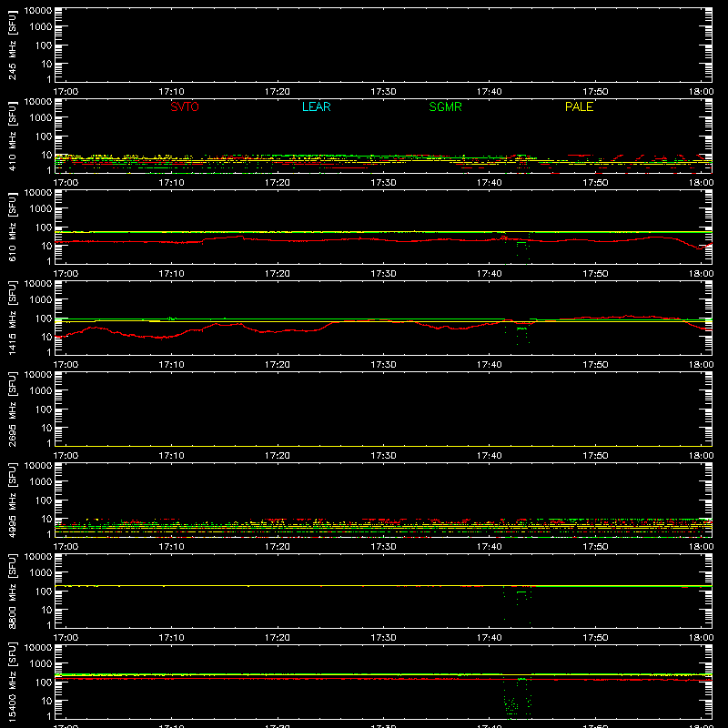Click the green SGMR station legend label

(445, 106)
